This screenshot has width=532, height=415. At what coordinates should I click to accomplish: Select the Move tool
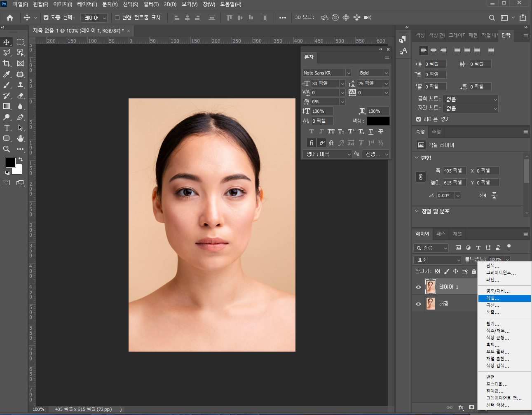(7, 42)
